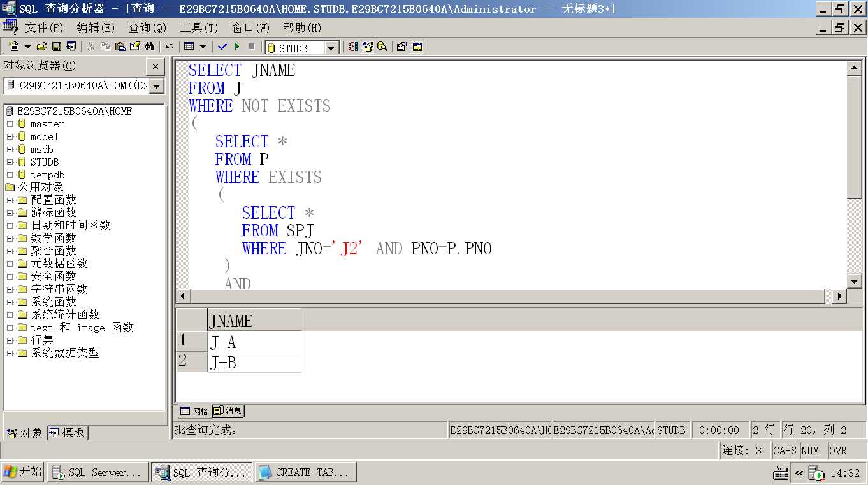Click Current Connection Properties icon
Screen dimensions: 868x485
(402, 47)
